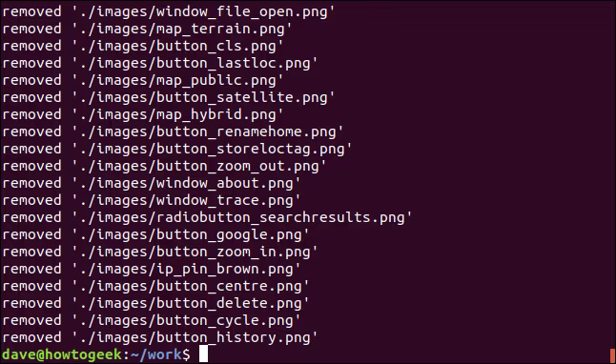616x364 pixels.
Task: Click the map_public.png filename
Action: [216, 80]
